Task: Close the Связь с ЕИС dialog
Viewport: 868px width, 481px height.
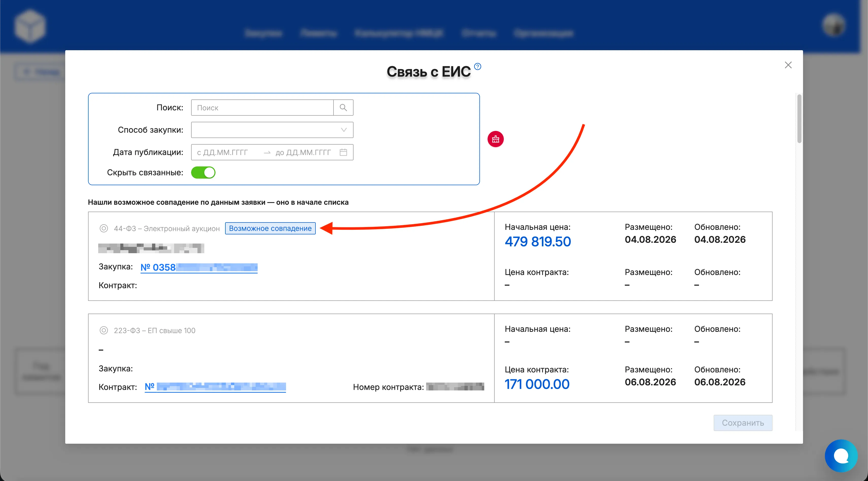Action: [x=788, y=65]
